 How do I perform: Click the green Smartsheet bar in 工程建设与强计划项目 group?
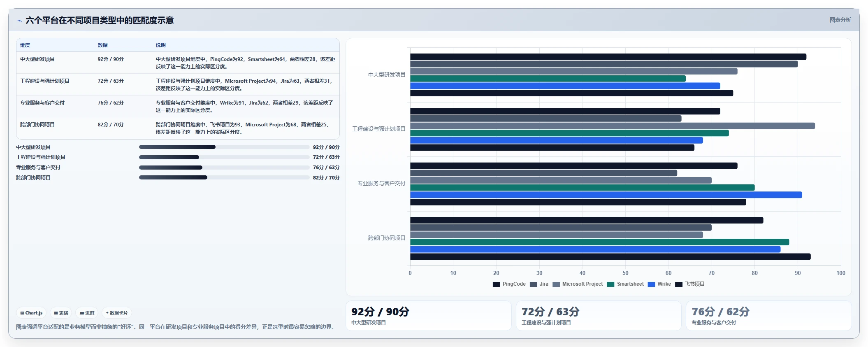click(x=569, y=133)
